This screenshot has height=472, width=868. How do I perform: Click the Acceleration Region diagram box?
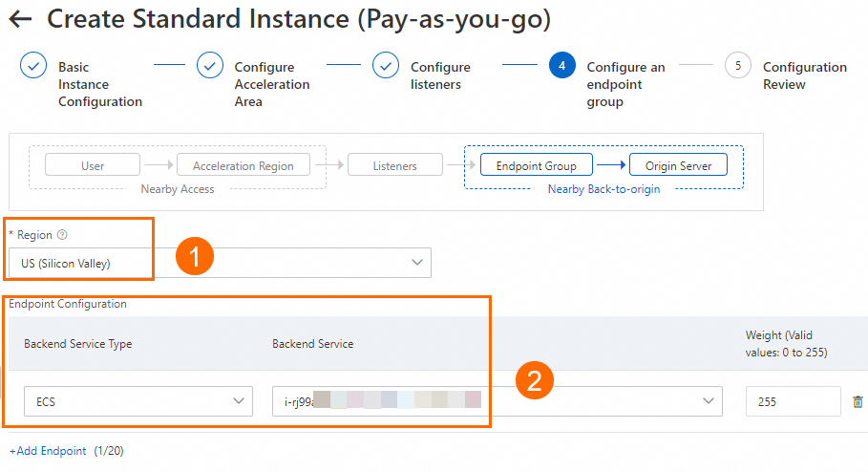[x=243, y=165]
